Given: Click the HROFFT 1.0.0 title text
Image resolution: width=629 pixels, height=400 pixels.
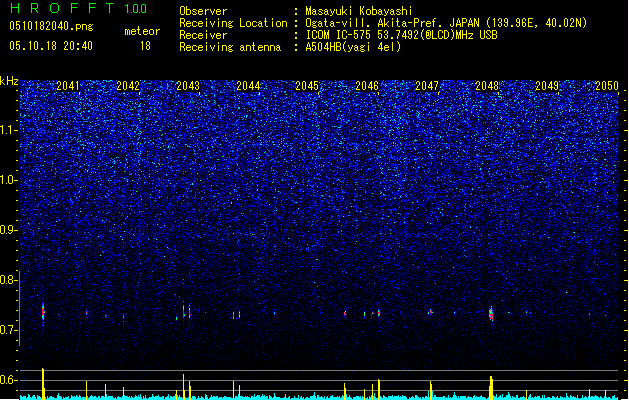Looking at the screenshot, I should coord(79,8).
